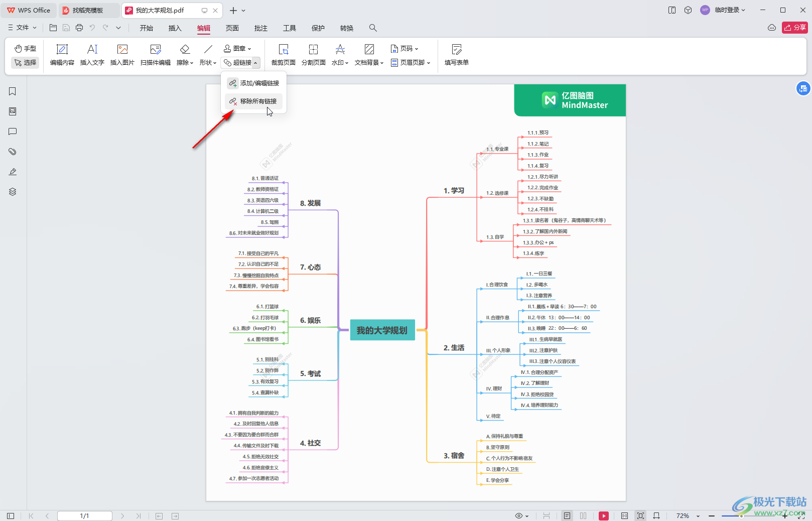Open the 文件 menu
The width and height of the screenshot is (812, 521).
[23, 28]
